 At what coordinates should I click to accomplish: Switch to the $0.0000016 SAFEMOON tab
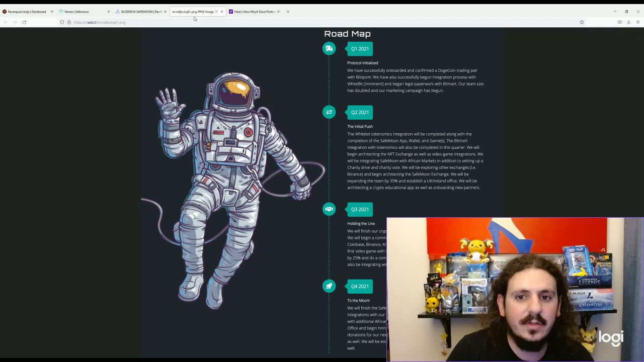(x=141, y=12)
